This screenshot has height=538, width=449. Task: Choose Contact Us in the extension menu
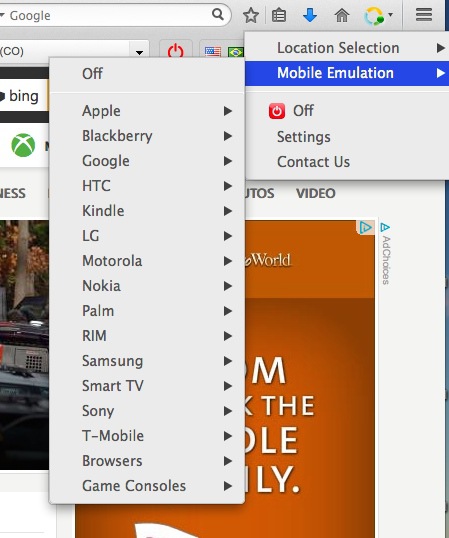pos(347,162)
